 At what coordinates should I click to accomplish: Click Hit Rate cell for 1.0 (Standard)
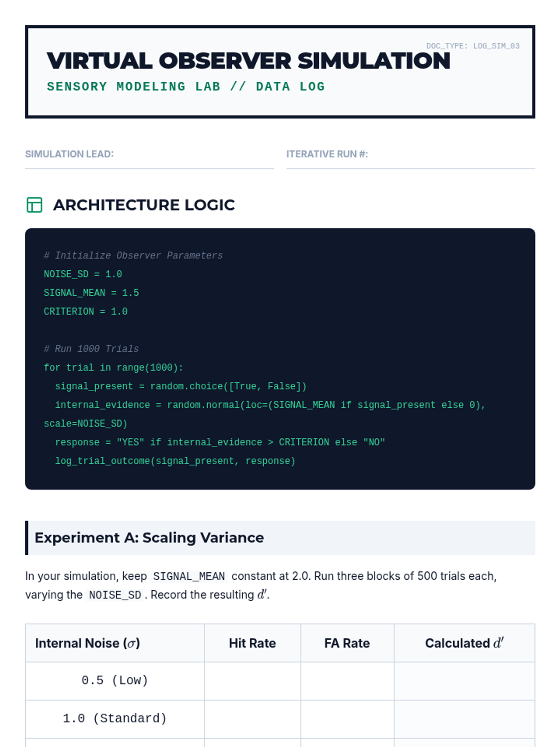252,719
